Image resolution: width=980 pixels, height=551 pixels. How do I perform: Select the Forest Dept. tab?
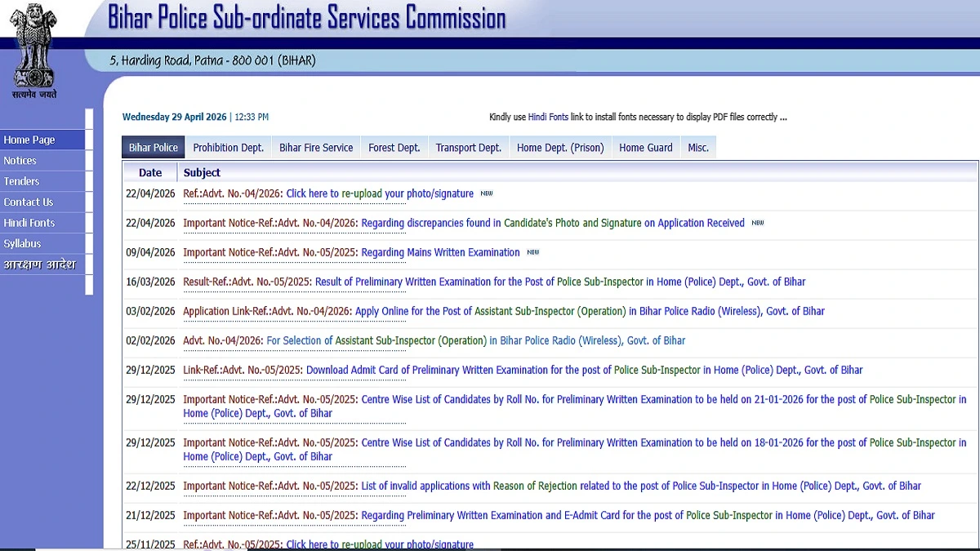click(394, 148)
